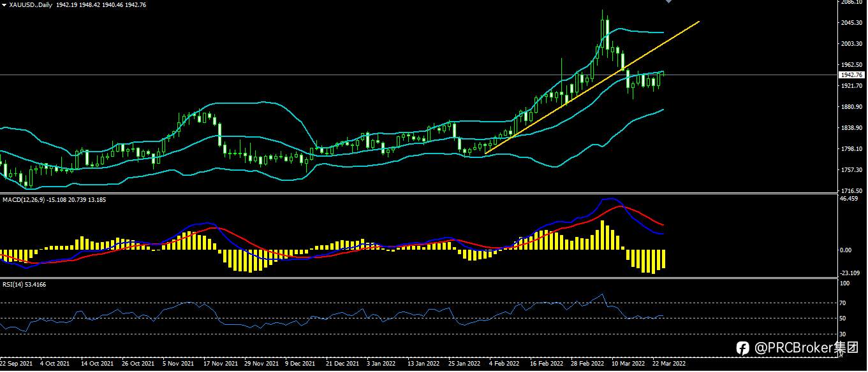Viewport: 868px width, 372px height.
Task: Click the 2003.30 price axis value
Action: click(x=851, y=45)
